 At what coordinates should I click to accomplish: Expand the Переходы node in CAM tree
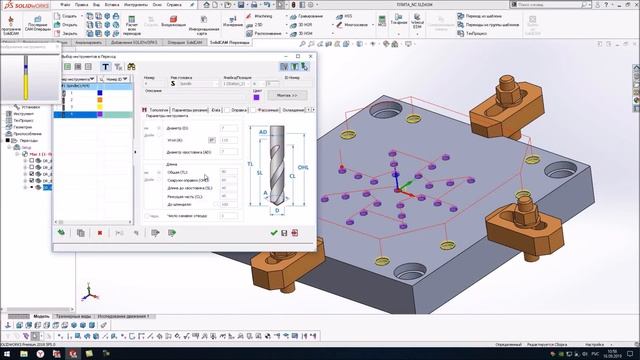2,140
